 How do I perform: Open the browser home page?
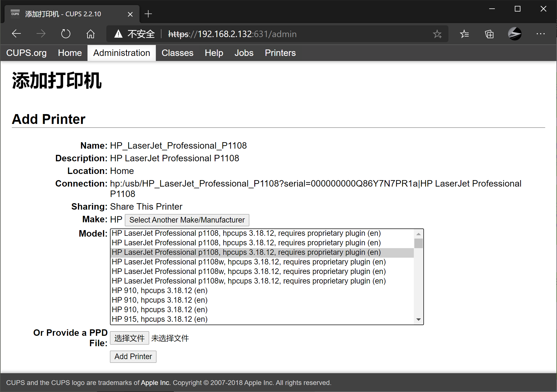point(90,34)
